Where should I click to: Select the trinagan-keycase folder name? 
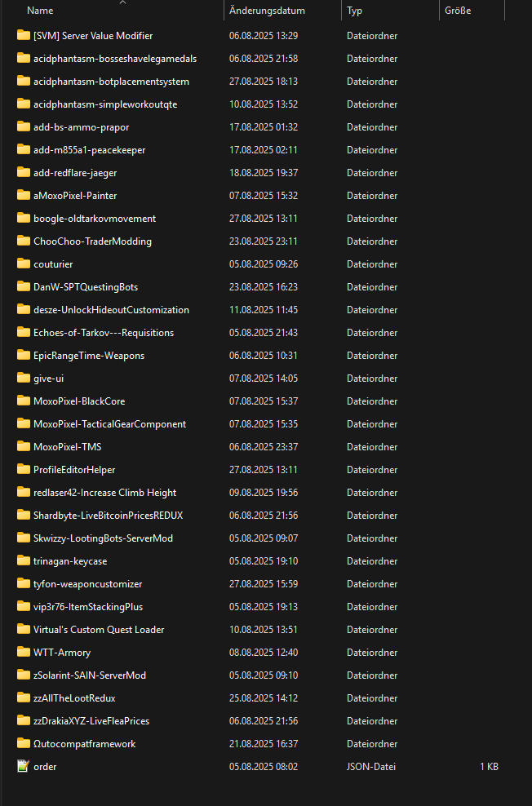(70, 560)
